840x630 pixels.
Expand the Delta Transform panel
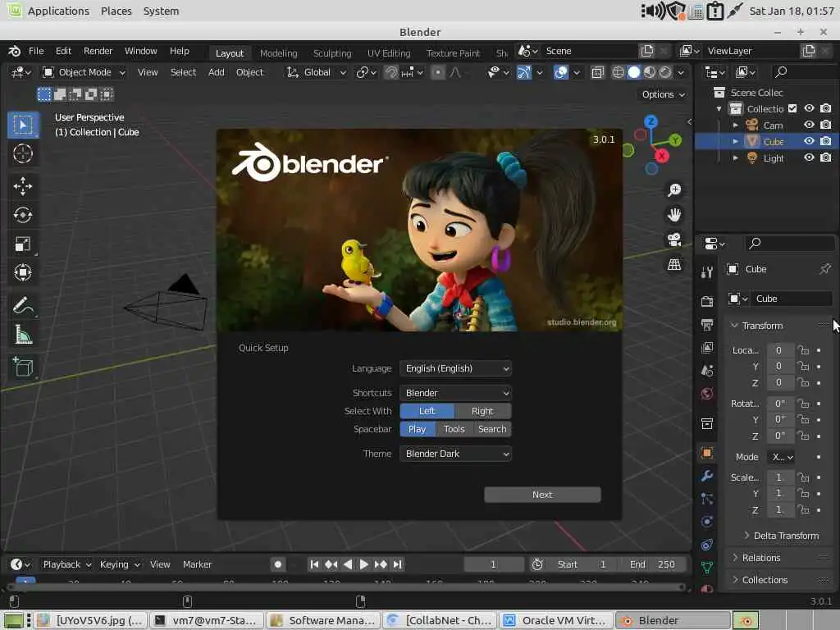coord(746,536)
